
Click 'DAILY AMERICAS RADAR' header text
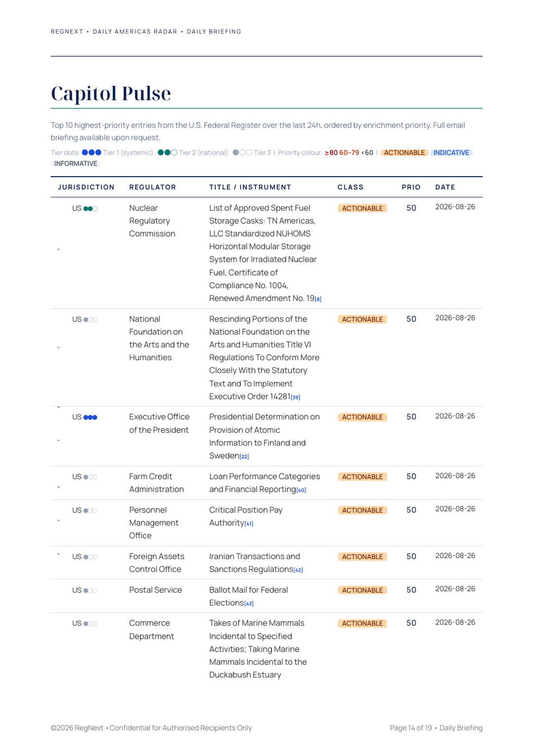click(135, 32)
